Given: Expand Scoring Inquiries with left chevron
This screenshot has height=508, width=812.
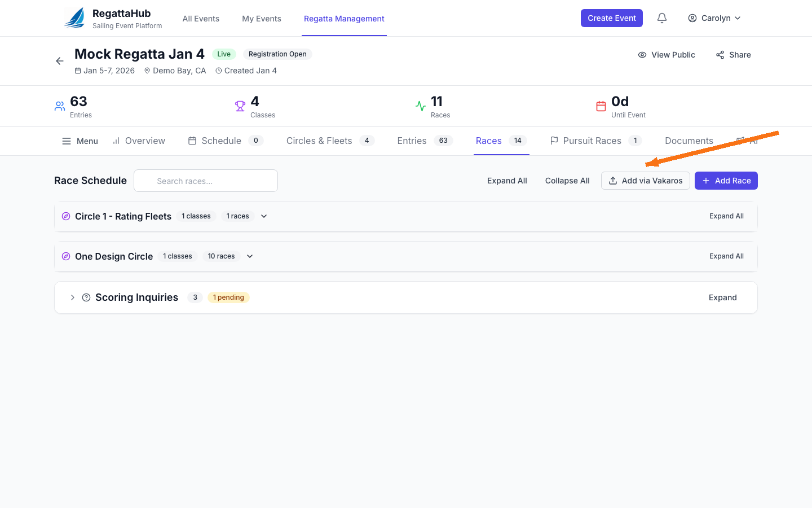Looking at the screenshot, I should tap(72, 297).
